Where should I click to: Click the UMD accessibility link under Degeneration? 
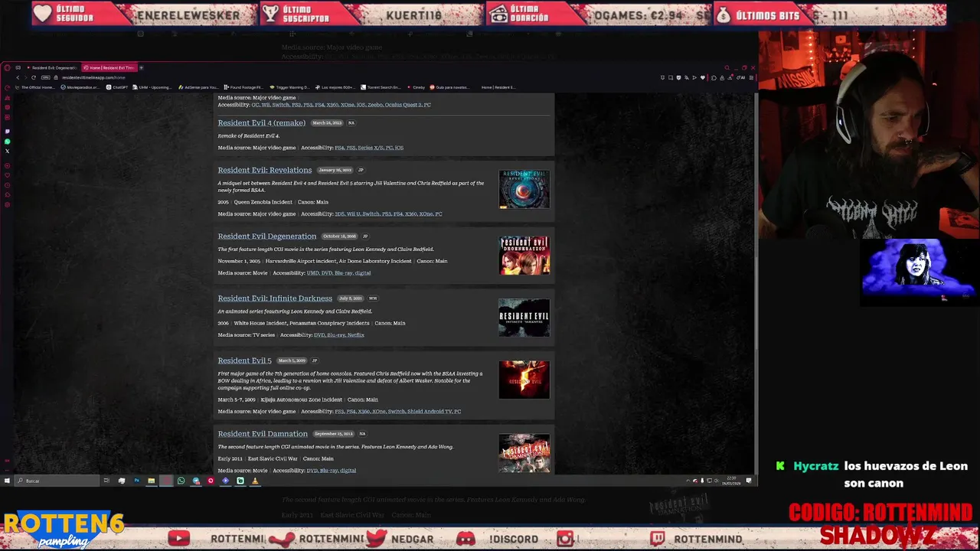coord(312,273)
